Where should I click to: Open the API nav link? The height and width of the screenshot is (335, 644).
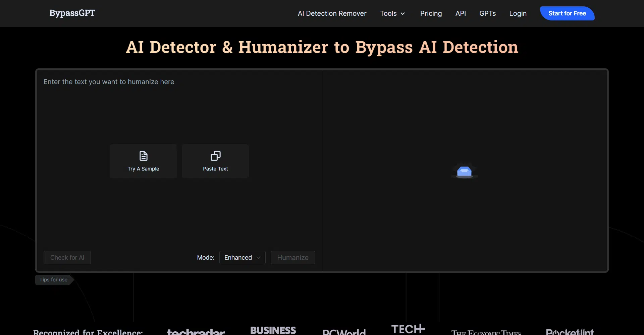pyautogui.click(x=461, y=13)
